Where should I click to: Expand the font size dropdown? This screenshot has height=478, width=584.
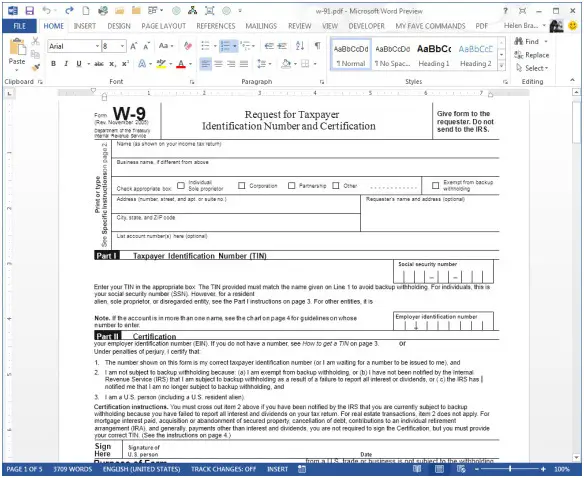[x=123, y=46]
